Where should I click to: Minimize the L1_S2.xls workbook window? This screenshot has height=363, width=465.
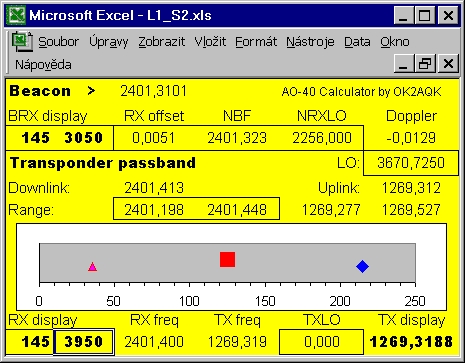click(x=403, y=64)
